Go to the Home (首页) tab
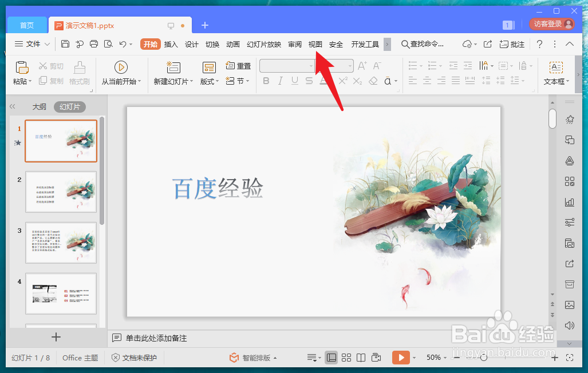The image size is (588, 373). coord(27,26)
